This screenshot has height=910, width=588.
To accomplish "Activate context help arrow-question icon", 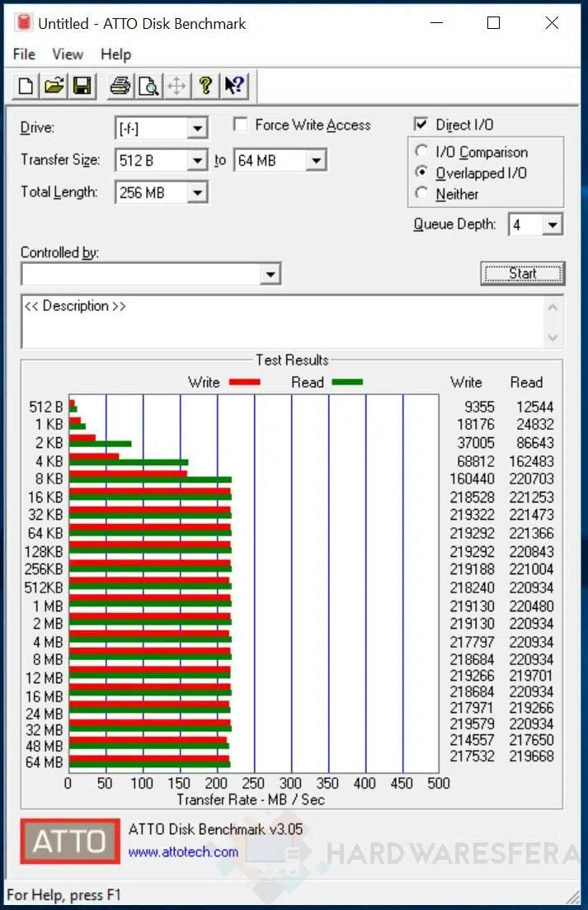I will (234, 86).
